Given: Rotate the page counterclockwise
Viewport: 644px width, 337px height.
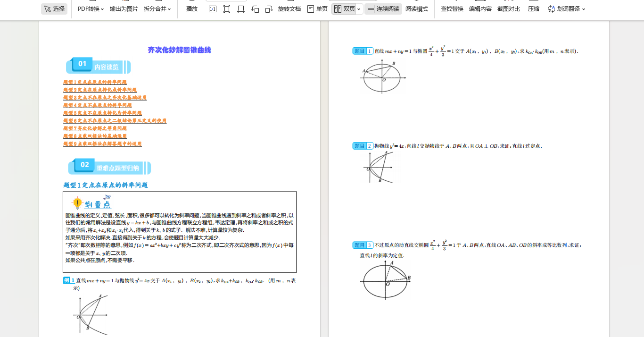Looking at the screenshot, I should [255, 9].
